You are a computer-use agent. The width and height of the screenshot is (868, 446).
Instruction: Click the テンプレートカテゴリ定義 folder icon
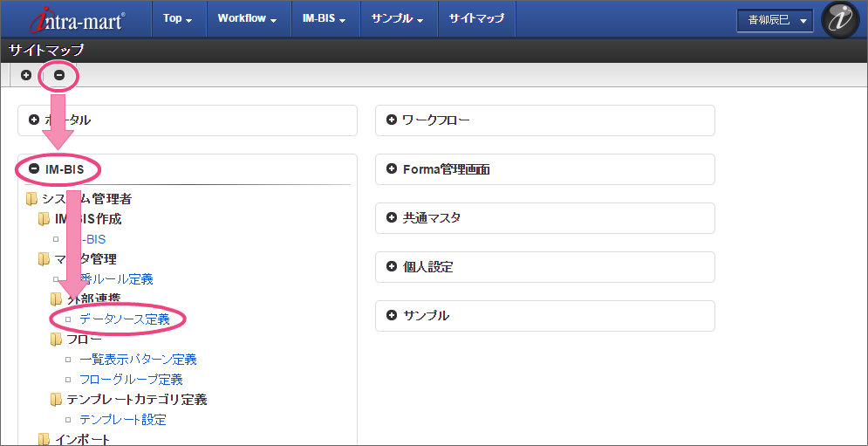56,399
